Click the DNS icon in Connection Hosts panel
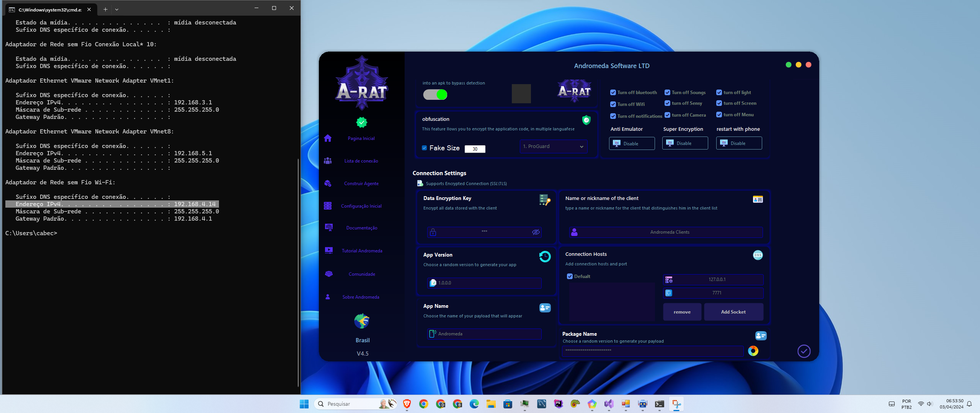The height and width of the screenshot is (413, 980). click(x=758, y=255)
